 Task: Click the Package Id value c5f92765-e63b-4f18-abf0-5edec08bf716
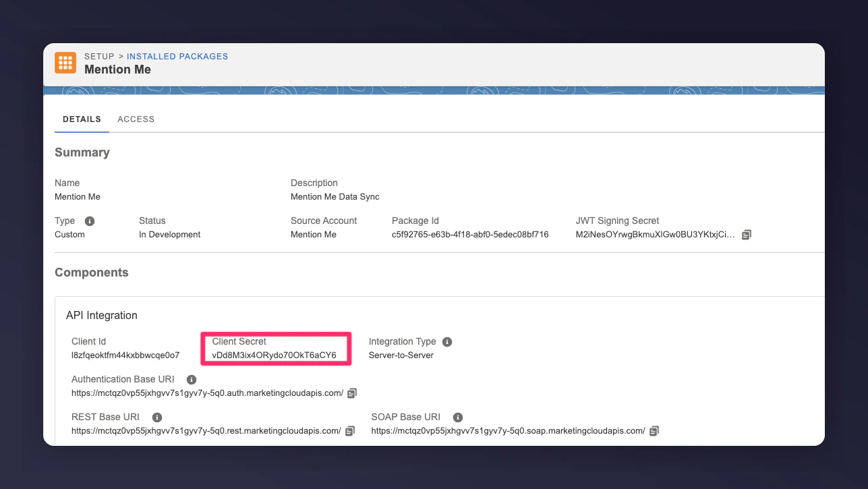(x=470, y=235)
